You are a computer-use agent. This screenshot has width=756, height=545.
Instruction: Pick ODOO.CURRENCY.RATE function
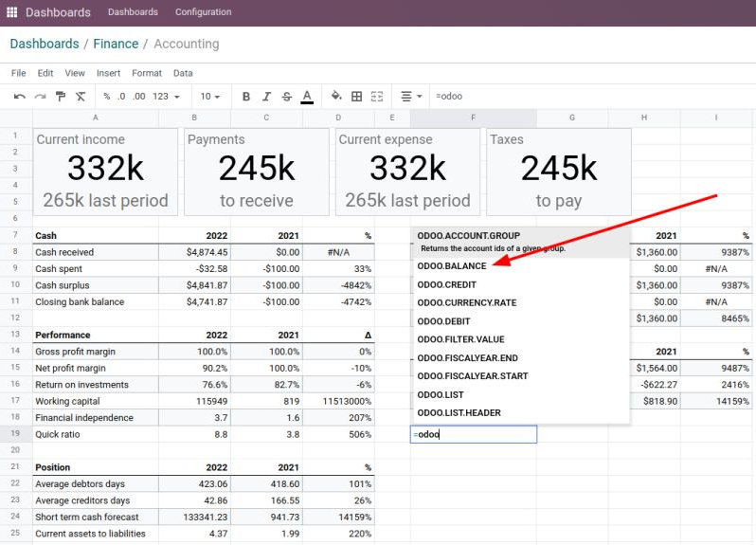tap(521, 303)
